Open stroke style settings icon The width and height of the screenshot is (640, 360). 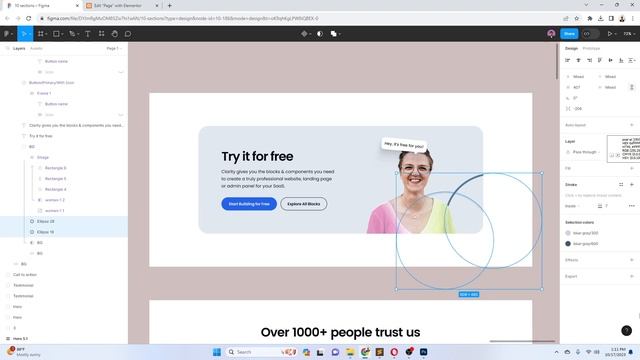coord(621,184)
